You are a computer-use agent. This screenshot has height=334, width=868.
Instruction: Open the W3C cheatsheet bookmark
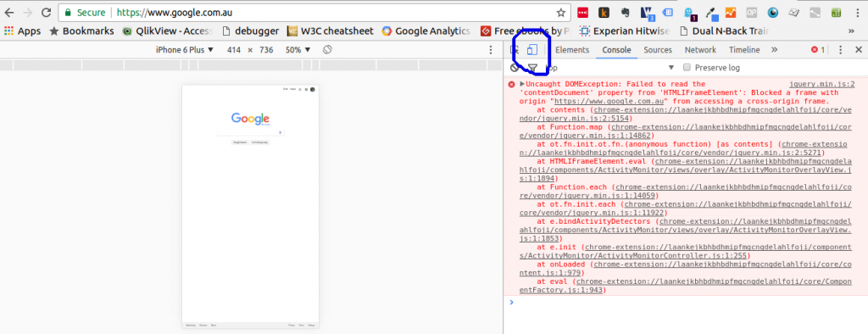pyautogui.click(x=330, y=31)
